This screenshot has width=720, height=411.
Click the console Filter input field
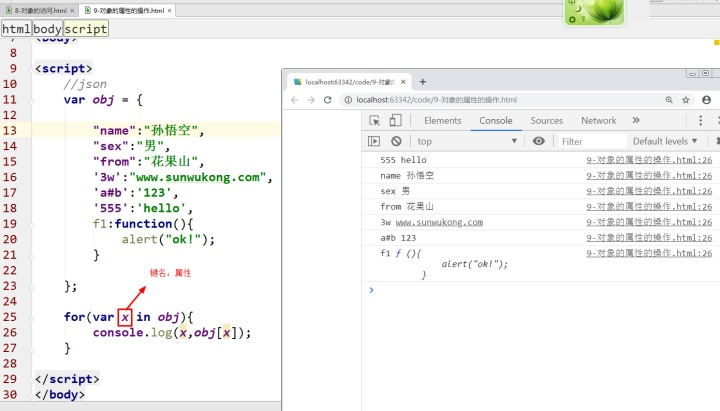pyautogui.click(x=592, y=141)
